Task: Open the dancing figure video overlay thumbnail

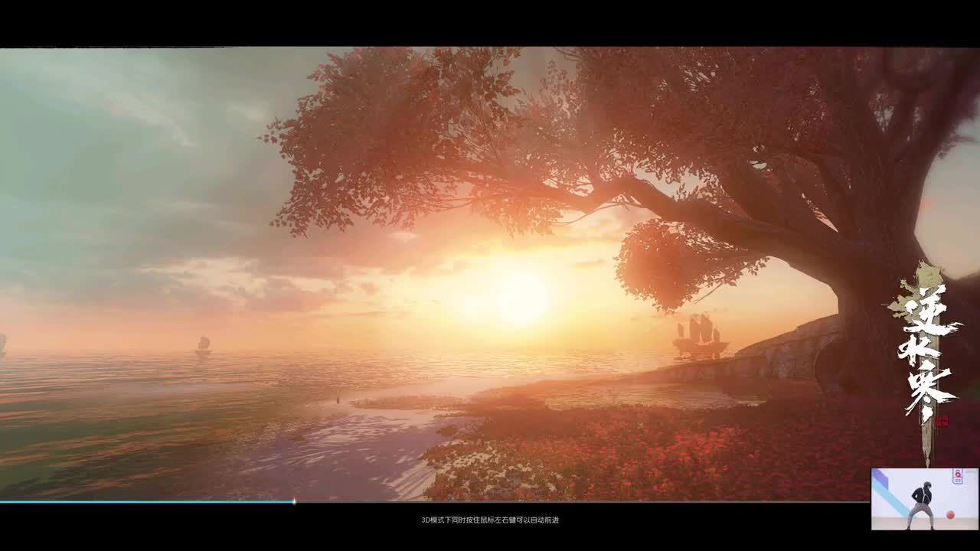Action: [x=925, y=499]
